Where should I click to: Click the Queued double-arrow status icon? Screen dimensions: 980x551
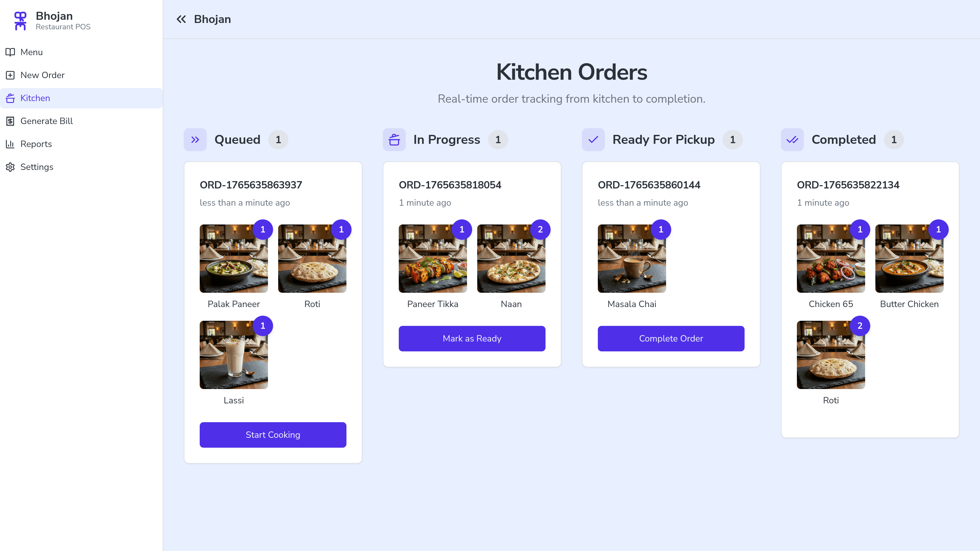195,140
